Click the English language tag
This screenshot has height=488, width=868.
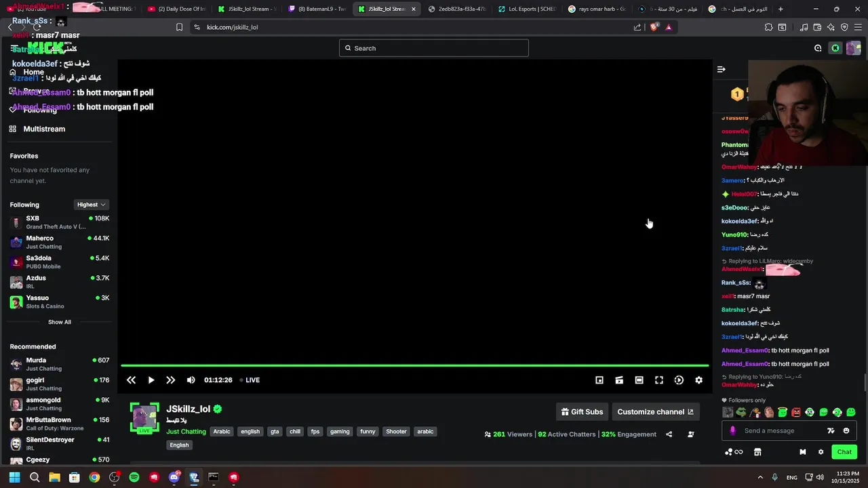(179, 445)
